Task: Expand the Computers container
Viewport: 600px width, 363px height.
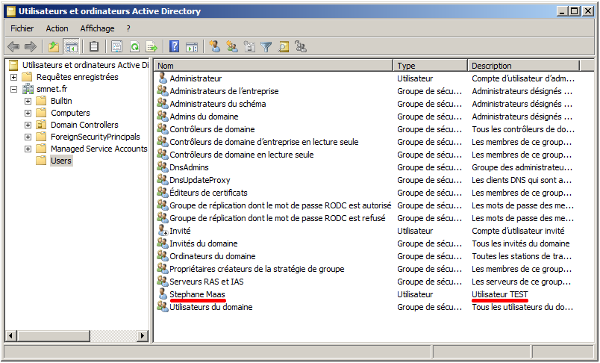Action: pos(28,113)
